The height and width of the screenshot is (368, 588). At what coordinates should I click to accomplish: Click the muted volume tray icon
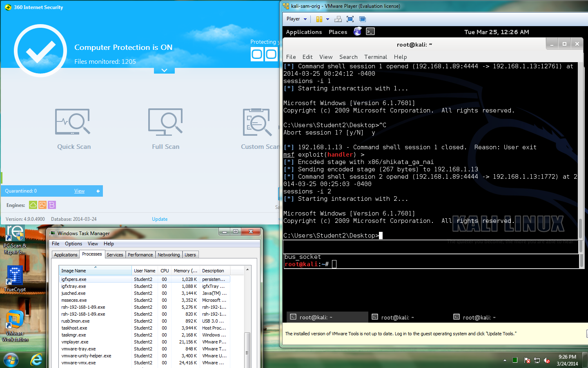pos(547,360)
